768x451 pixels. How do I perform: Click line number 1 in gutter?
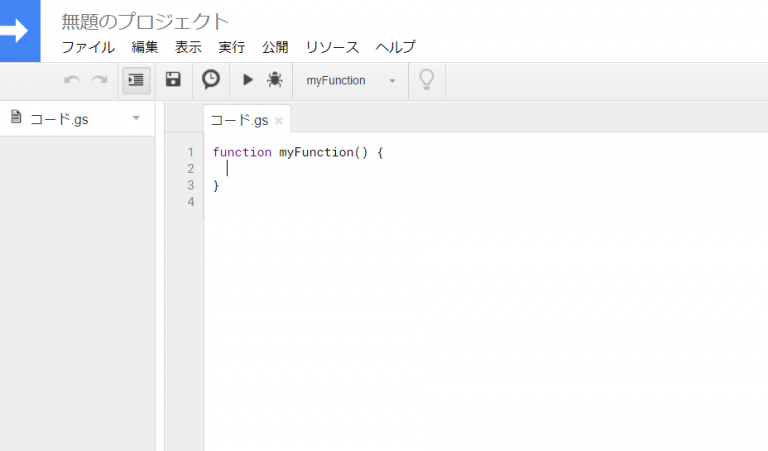191,152
